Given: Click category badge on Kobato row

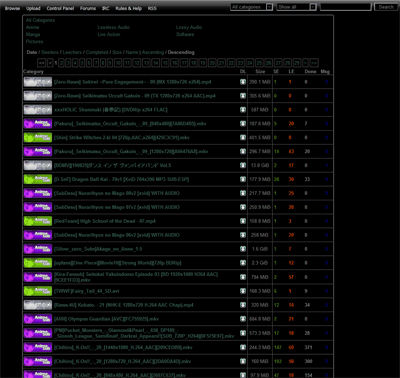Looking at the screenshot, I should [x=38, y=305].
